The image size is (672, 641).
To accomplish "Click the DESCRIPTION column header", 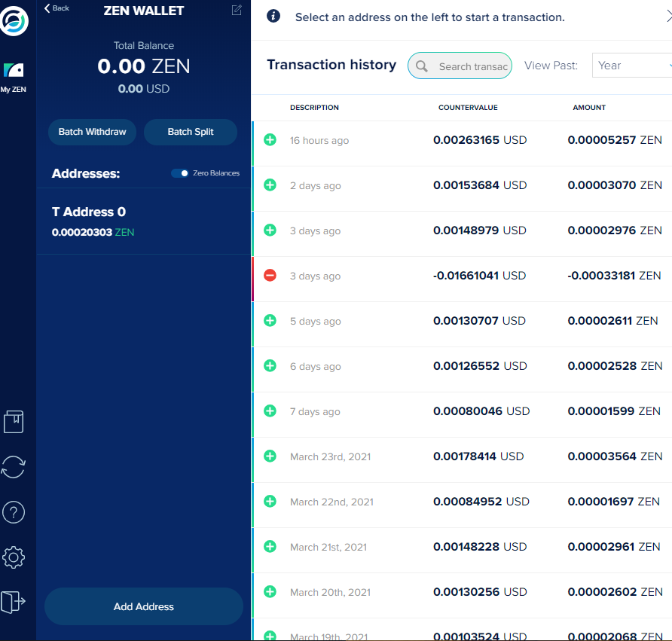I will tap(314, 108).
